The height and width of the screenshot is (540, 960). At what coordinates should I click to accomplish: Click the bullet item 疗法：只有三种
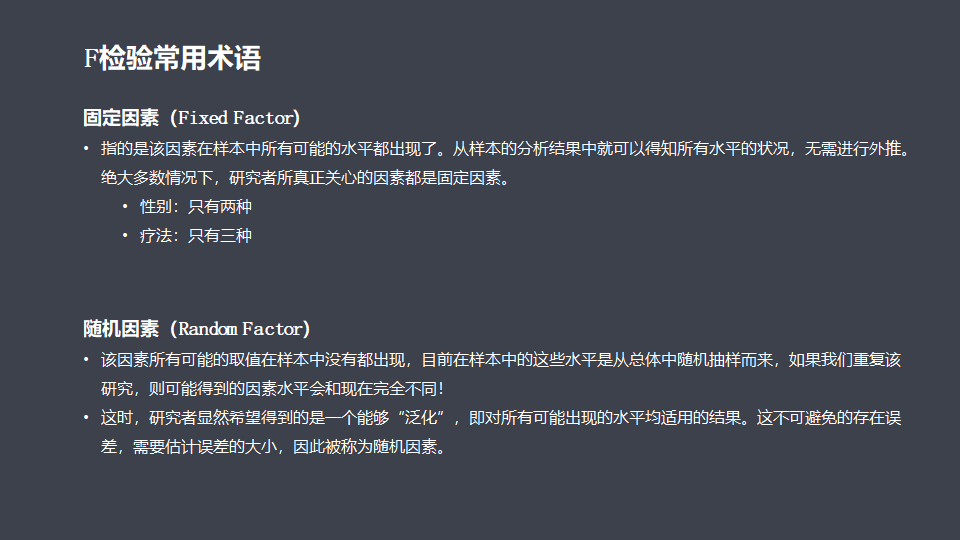195,236
